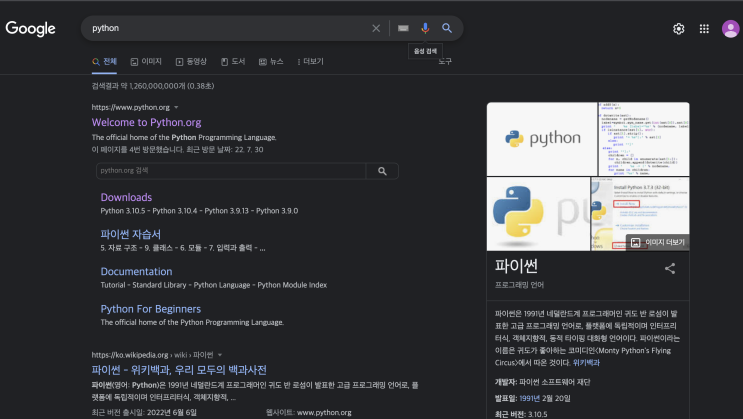
Task: Share the 파이썬 knowledge panel
Action: tap(670, 269)
